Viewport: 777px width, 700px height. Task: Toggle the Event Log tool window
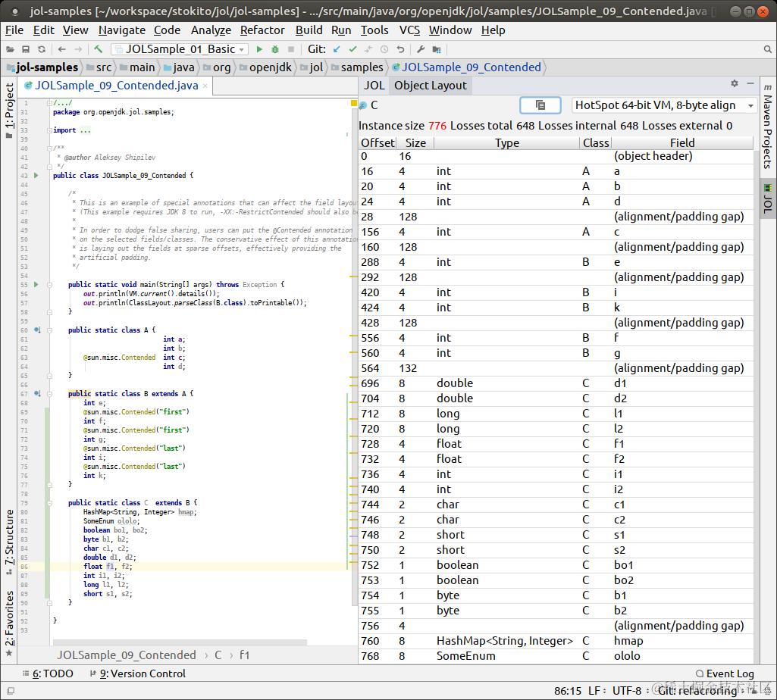pyautogui.click(x=725, y=673)
